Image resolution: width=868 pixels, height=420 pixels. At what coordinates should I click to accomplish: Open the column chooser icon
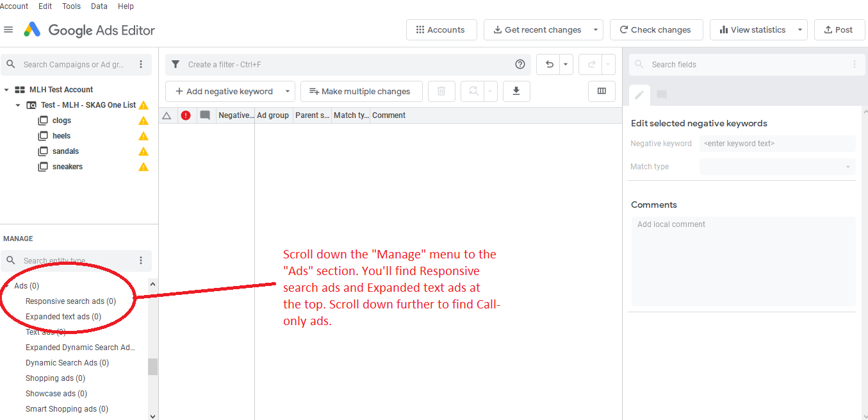(602, 91)
